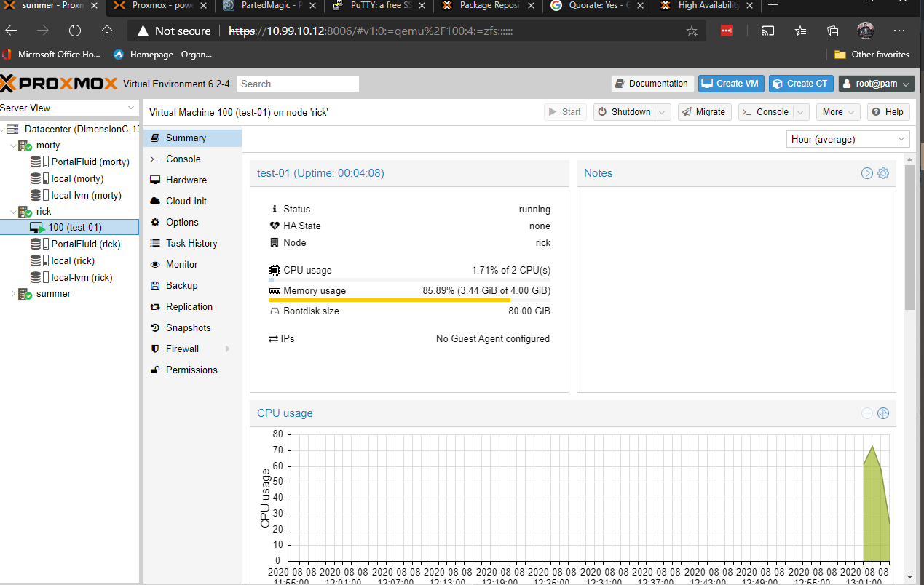This screenshot has height=585, width=924.
Task: Open Shutdown options dropdown arrow
Action: 663,112
